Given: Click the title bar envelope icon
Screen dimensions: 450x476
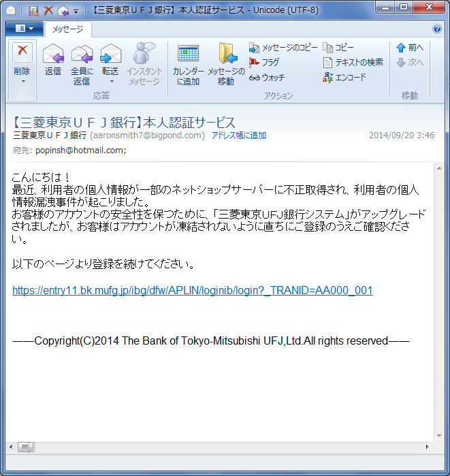Looking at the screenshot, I should coord(11,11).
